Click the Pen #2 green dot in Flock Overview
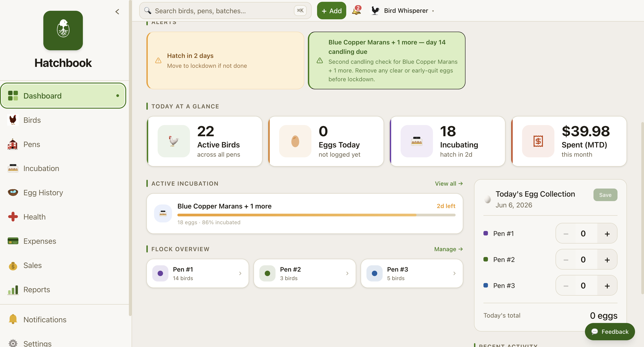This screenshot has height=347, width=644. [267, 273]
